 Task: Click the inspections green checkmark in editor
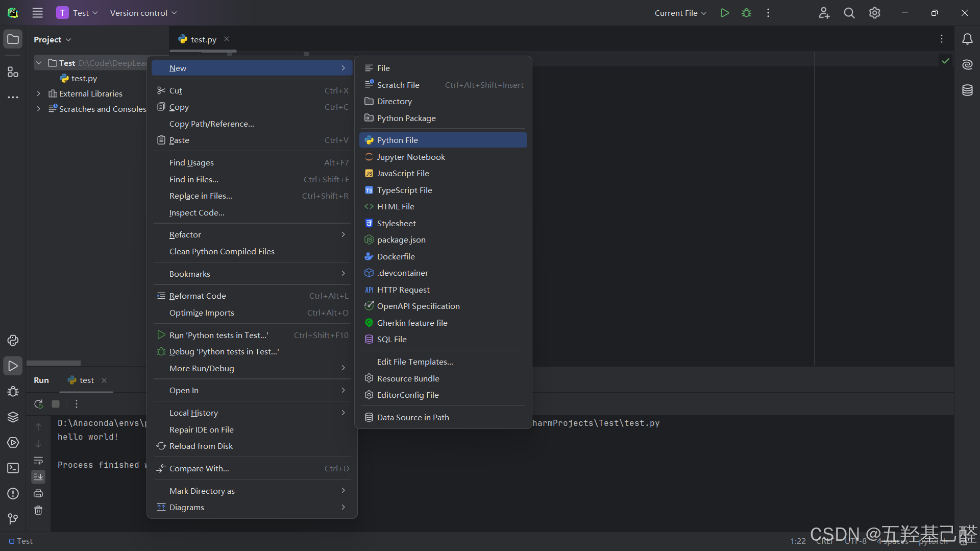pyautogui.click(x=945, y=61)
